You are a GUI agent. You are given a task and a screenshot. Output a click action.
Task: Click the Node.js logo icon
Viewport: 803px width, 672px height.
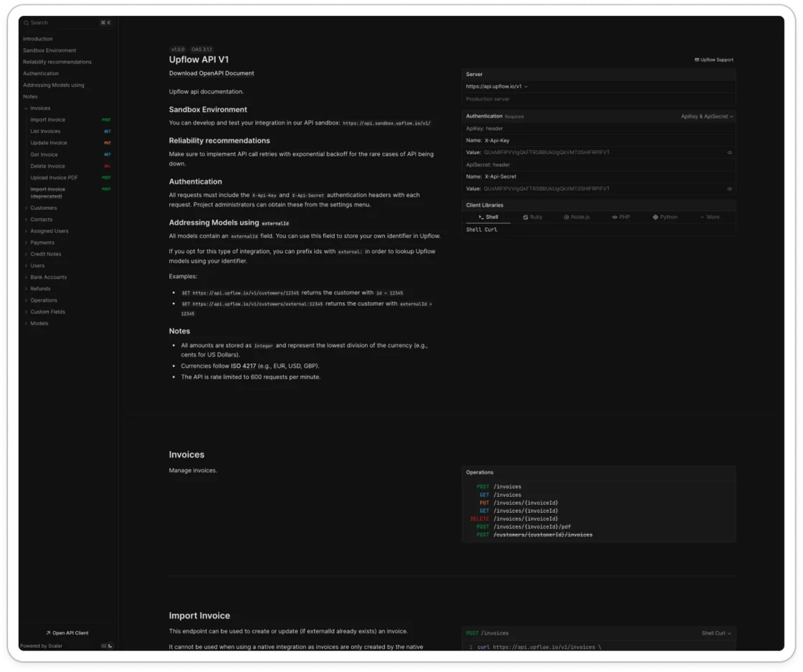[566, 217]
